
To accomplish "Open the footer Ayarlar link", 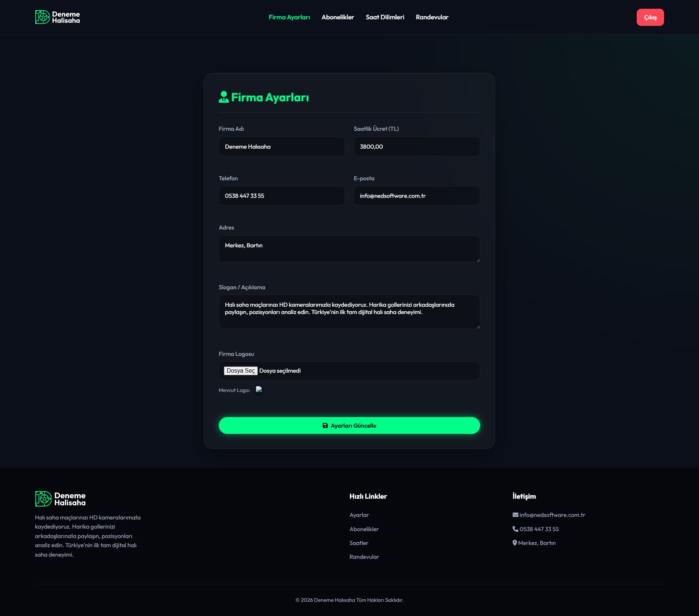I will [x=359, y=515].
